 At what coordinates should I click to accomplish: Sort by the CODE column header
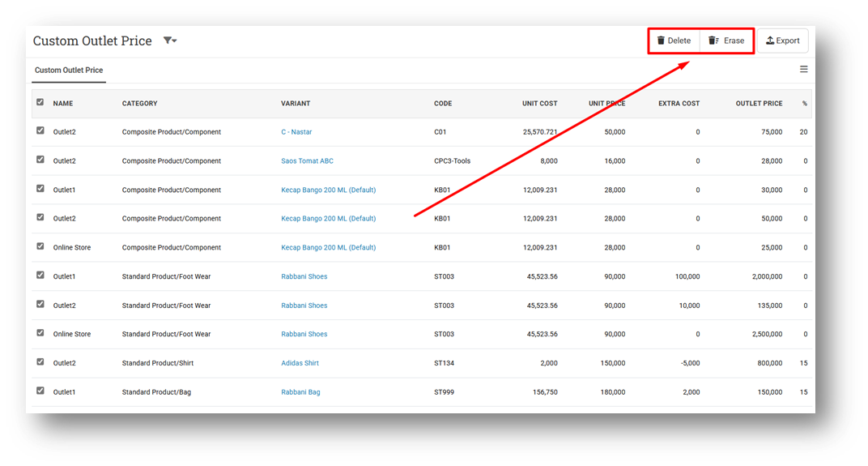(x=443, y=104)
